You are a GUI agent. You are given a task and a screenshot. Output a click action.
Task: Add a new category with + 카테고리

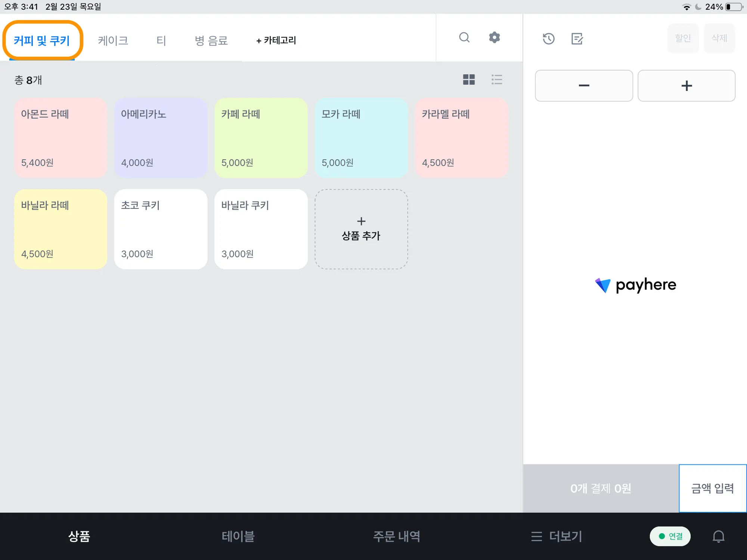point(276,40)
